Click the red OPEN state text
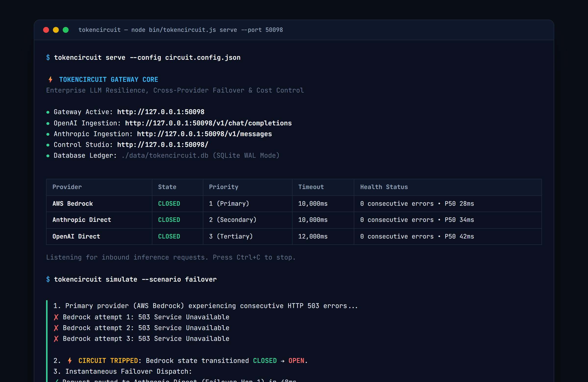588x382 pixels. 296,360
